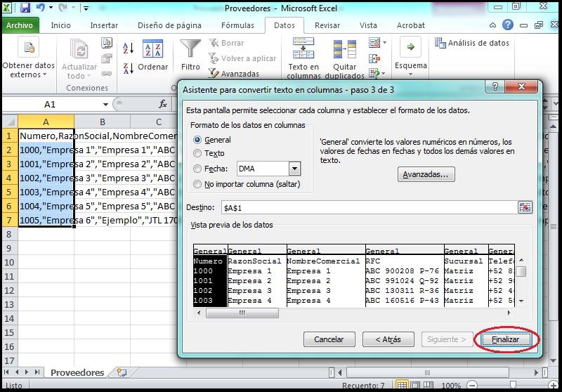This screenshot has width=562, height=392.
Task: Sort descending with the Z to A icon
Action: coord(128,68)
